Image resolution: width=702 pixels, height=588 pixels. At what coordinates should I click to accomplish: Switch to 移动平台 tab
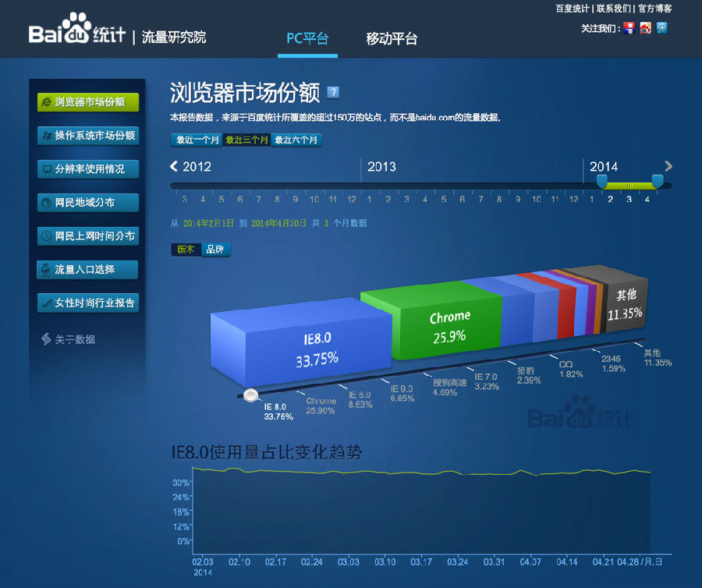point(392,38)
